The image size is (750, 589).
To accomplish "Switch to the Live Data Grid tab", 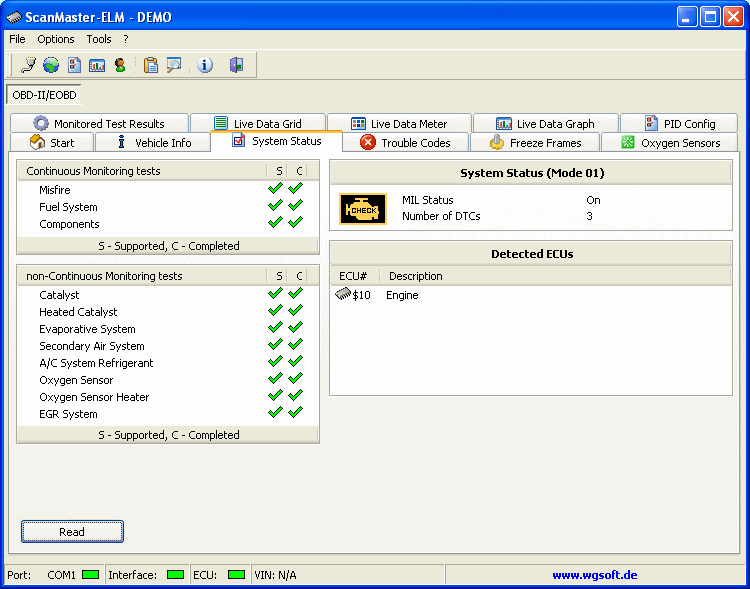I will pyautogui.click(x=258, y=123).
